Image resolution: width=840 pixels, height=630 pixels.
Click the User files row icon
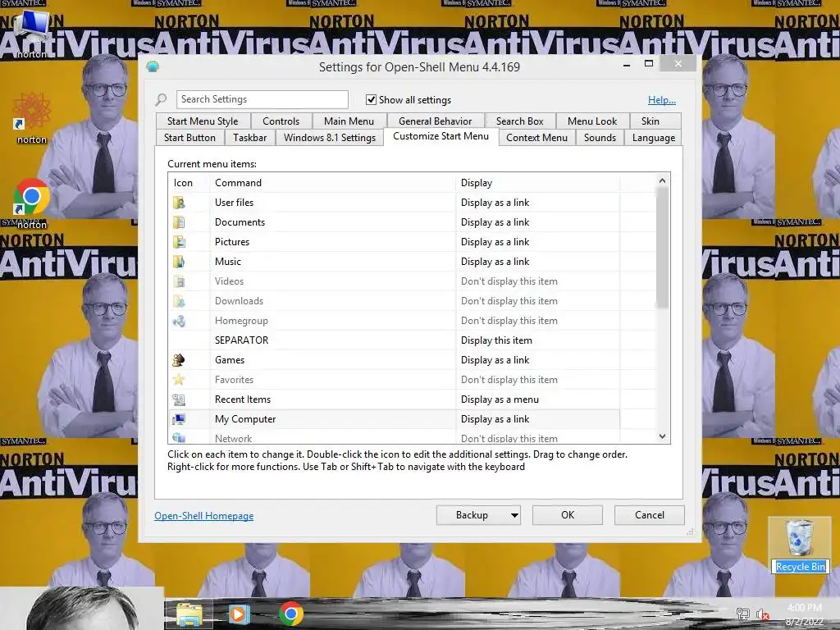point(179,203)
